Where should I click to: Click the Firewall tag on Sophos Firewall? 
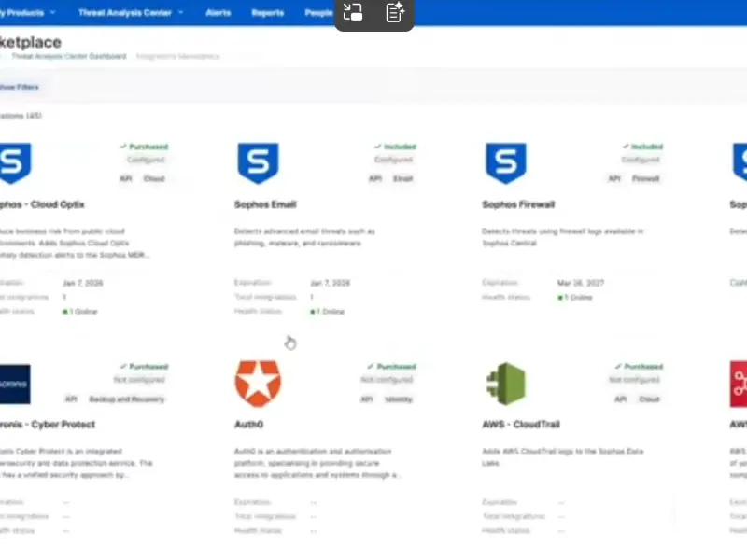point(645,178)
